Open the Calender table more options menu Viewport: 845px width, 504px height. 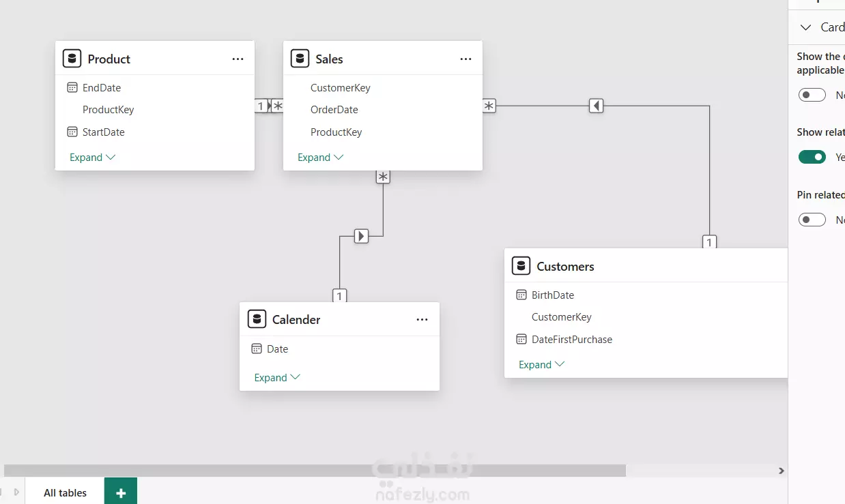click(422, 320)
